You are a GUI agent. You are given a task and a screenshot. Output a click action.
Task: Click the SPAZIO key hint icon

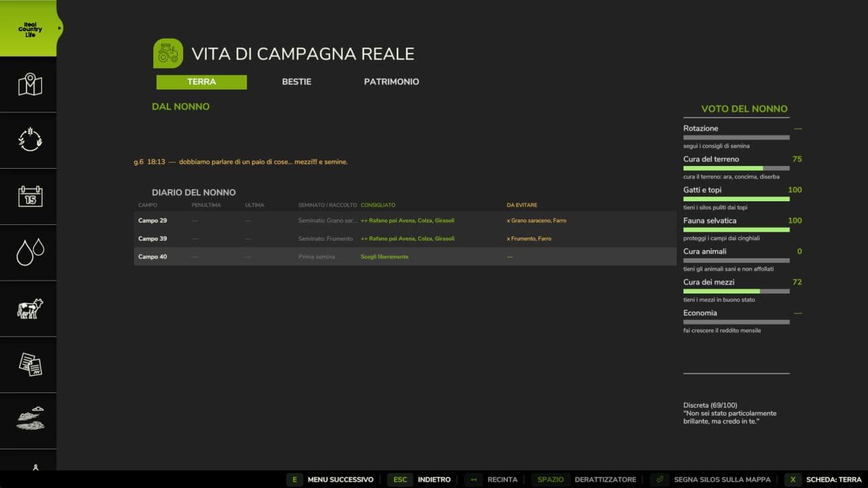click(x=550, y=480)
